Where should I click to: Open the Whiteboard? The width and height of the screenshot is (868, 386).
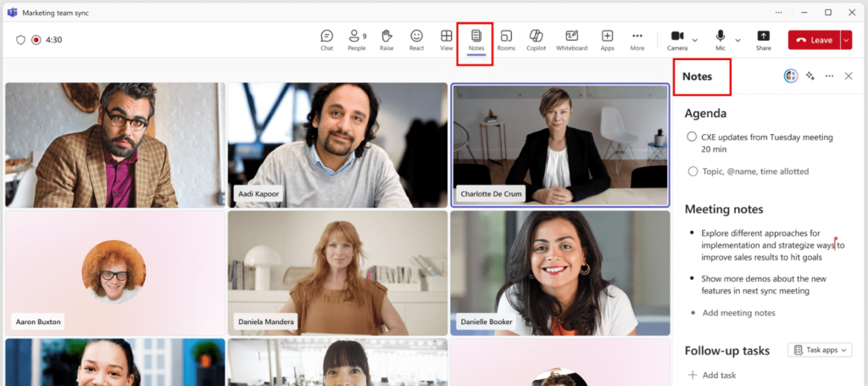(x=572, y=40)
